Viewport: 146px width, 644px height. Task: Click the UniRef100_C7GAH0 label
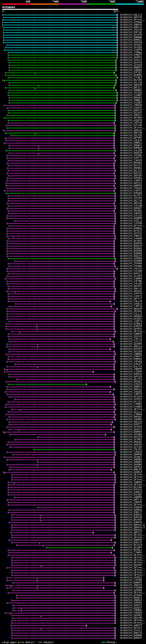131,371
